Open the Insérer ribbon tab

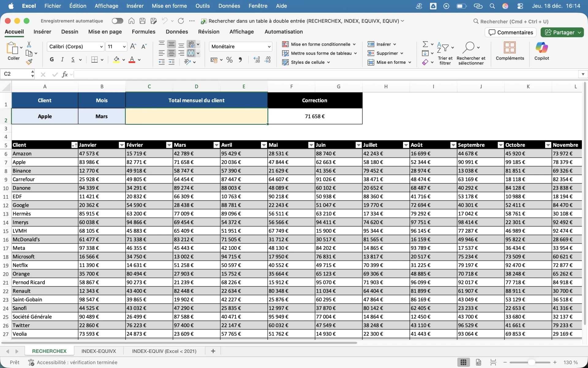42,32
